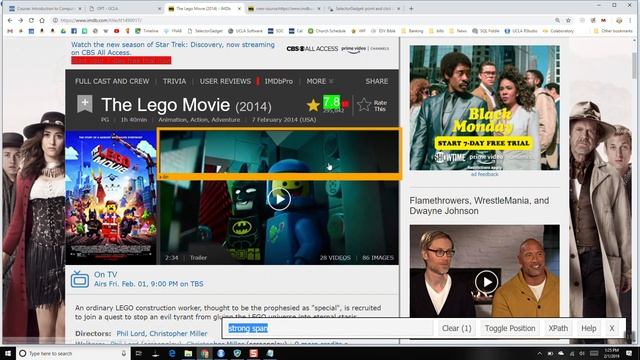
Task: Open a new browser tab
Action: coord(411,8)
